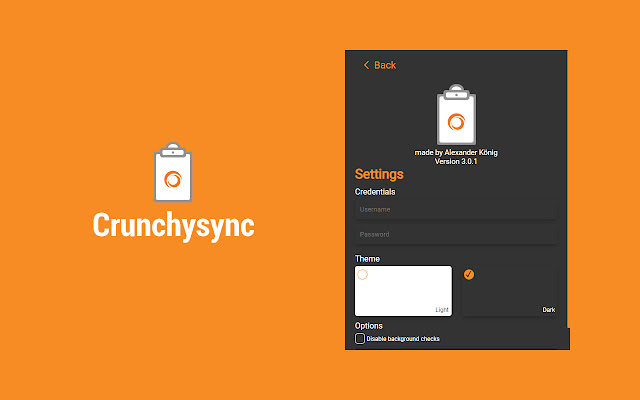Click the Options section label
This screenshot has width=640, height=400.
coord(369,326)
